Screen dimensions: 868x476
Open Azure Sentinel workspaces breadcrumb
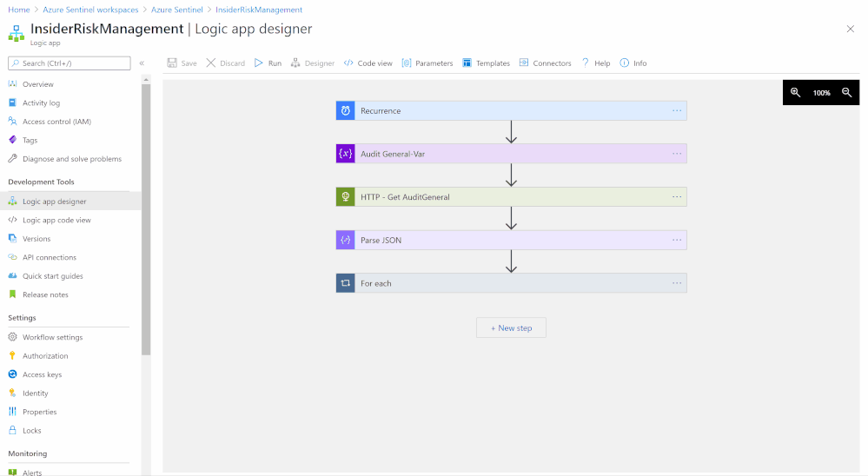[90, 10]
